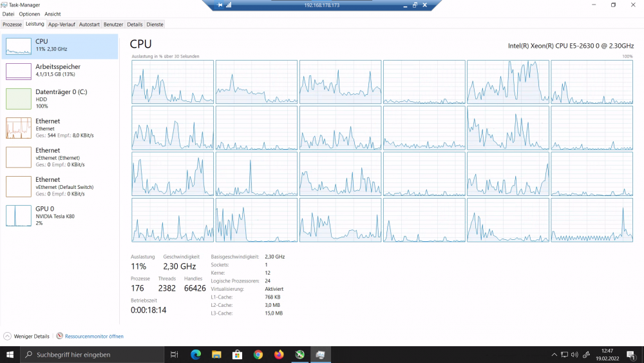Launch Microsoft Edge from taskbar
Screen dimensions: 644x363
click(196, 355)
